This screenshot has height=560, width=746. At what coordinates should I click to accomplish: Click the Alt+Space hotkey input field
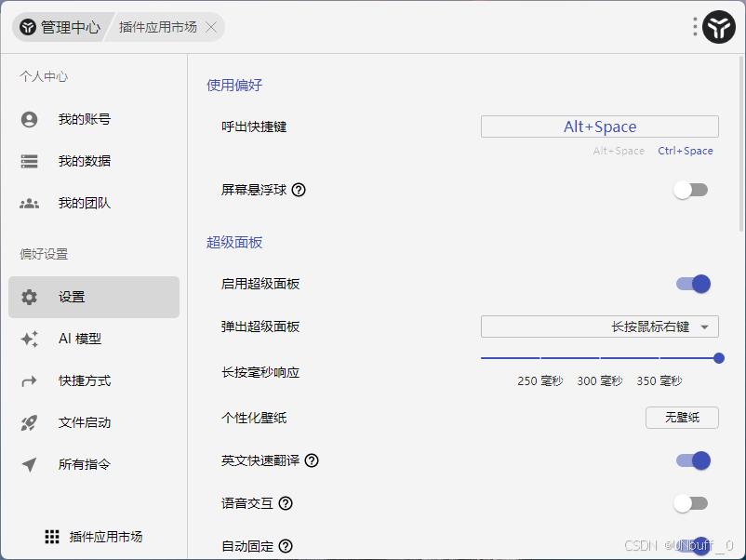(x=599, y=127)
